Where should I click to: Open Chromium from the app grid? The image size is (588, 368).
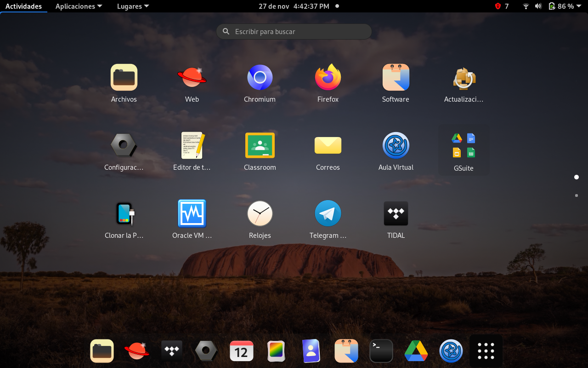[260, 77]
